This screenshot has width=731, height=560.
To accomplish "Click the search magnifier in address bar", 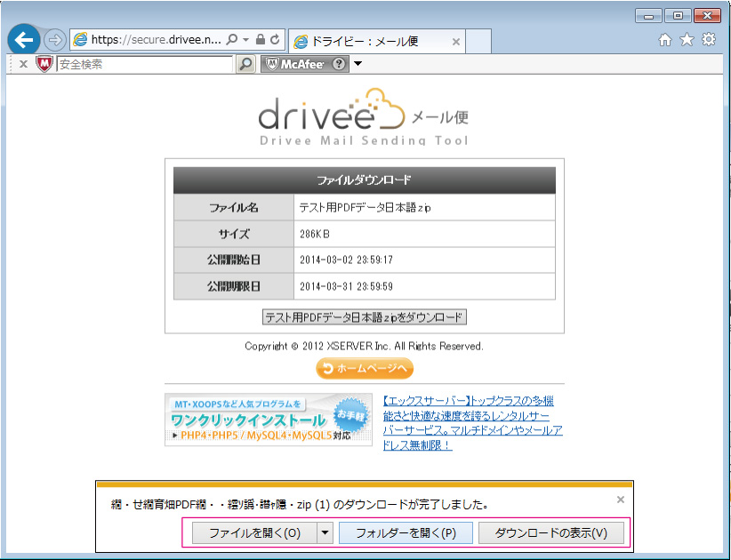I will [x=231, y=40].
